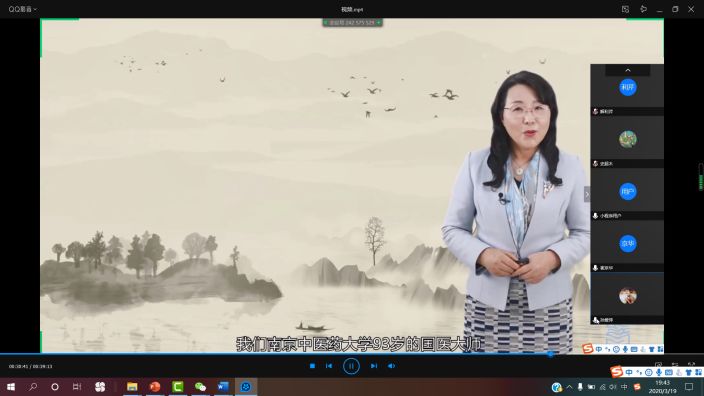
Task: Open File Explorer from the taskbar
Action: [x=132, y=387]
